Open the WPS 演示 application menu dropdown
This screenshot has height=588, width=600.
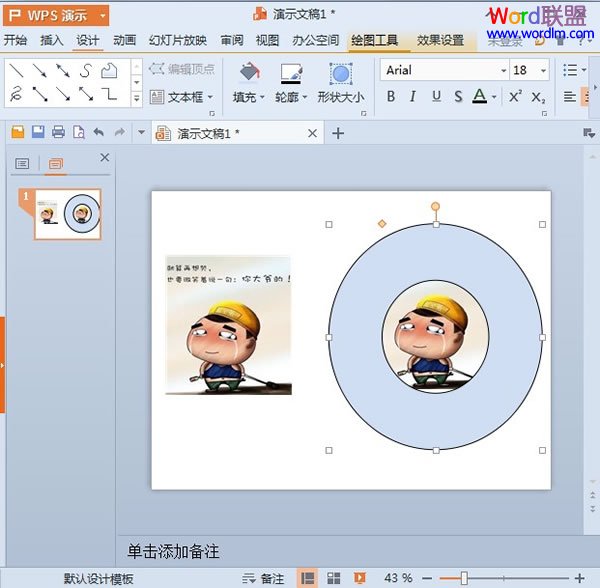tap(103, 16)
